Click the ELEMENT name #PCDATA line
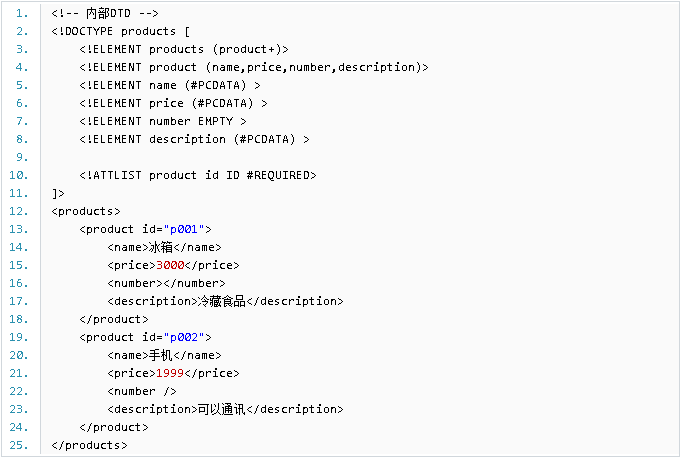This screenshot has height=458, width=681. coord(170,86)
